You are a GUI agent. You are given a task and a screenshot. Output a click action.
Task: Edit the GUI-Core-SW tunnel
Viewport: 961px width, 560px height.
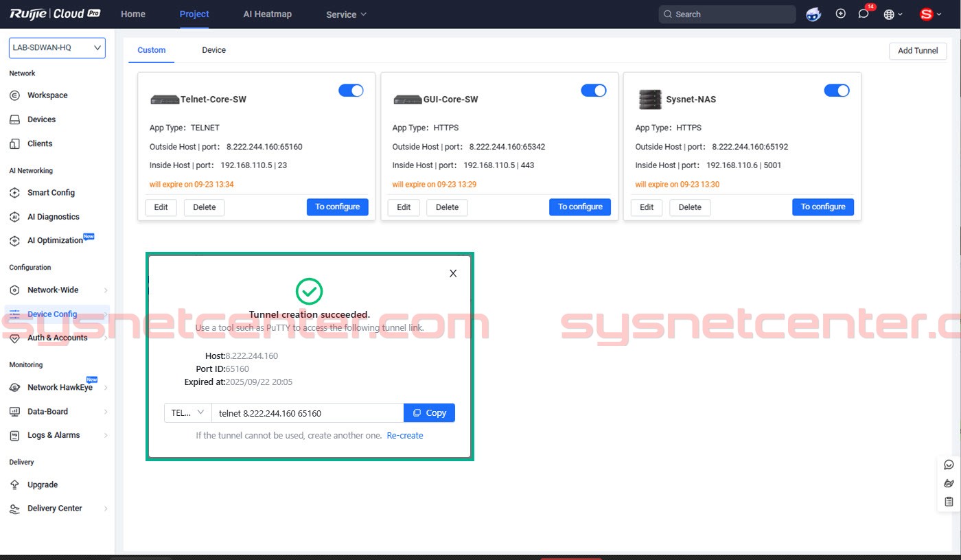pos(404,207)
